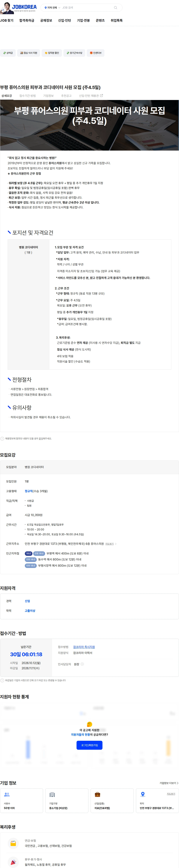Select the 접수기간·방법 tab
This screenshot has height=868, width=179.
coord(28,96)
